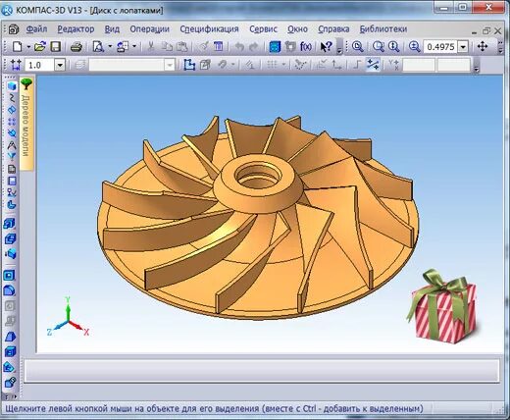Open the Редактор menu
Screen dimensions: 510x420
pyautogui.click(x=76, y=29)
